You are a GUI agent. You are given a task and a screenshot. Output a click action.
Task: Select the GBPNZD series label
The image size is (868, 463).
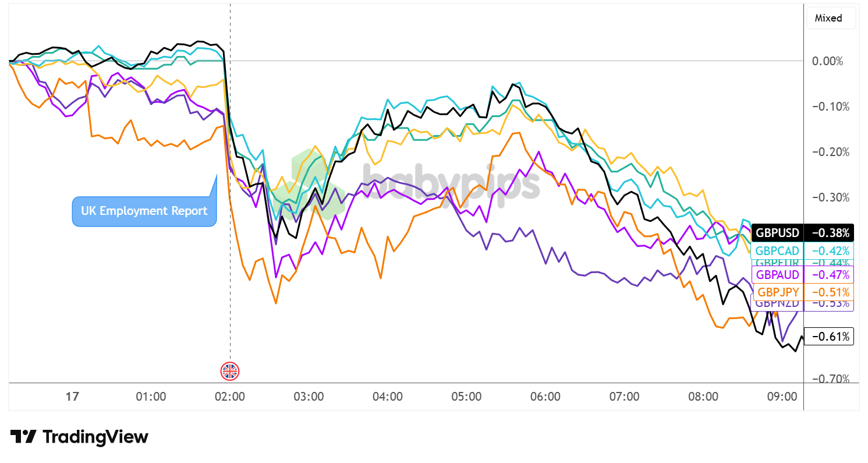[x=777, y=304]
